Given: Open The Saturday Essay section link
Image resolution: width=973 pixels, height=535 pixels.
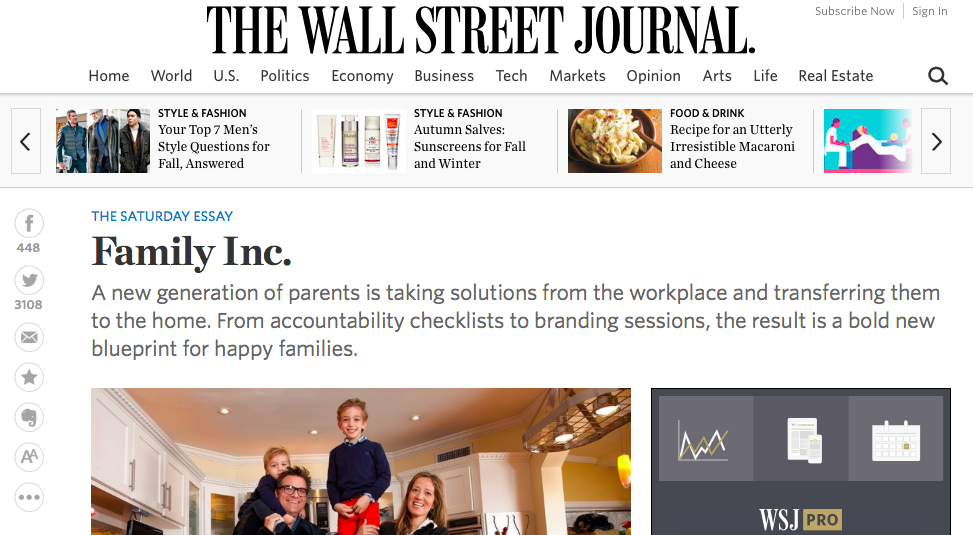Looking at the screenshot, I should pos(162,216).
